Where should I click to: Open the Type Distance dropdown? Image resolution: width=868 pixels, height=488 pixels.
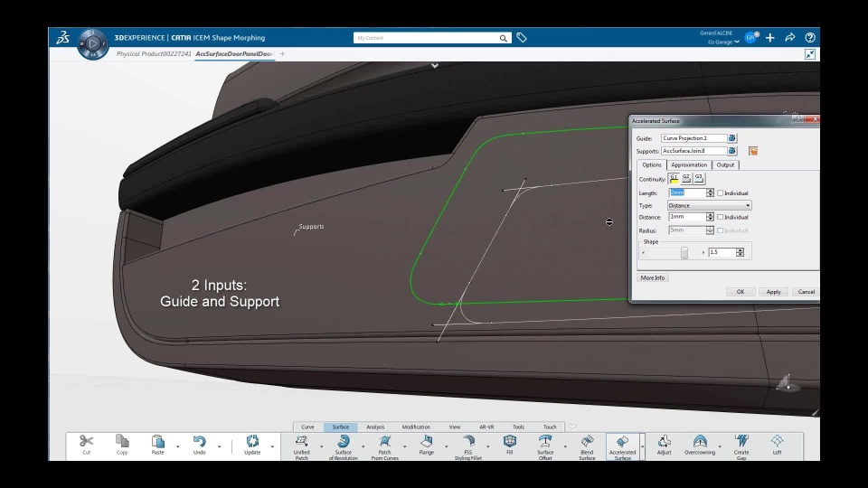tap(709, 205)
